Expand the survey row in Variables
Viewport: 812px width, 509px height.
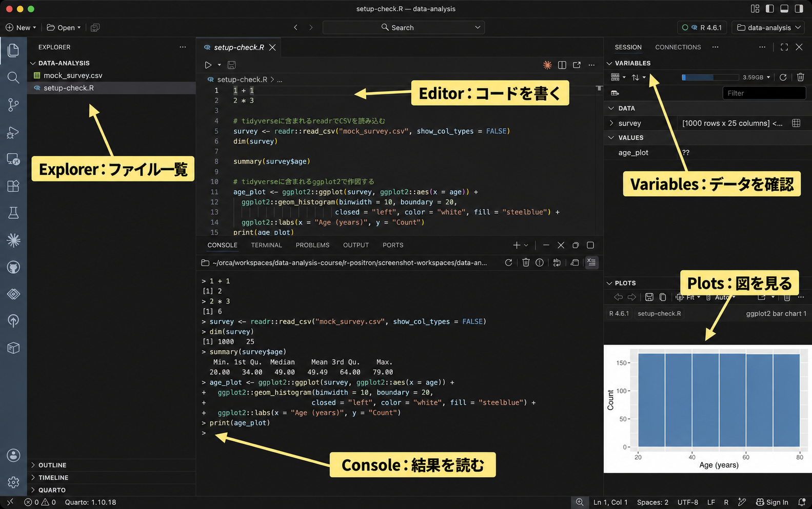tap(611, 123)
